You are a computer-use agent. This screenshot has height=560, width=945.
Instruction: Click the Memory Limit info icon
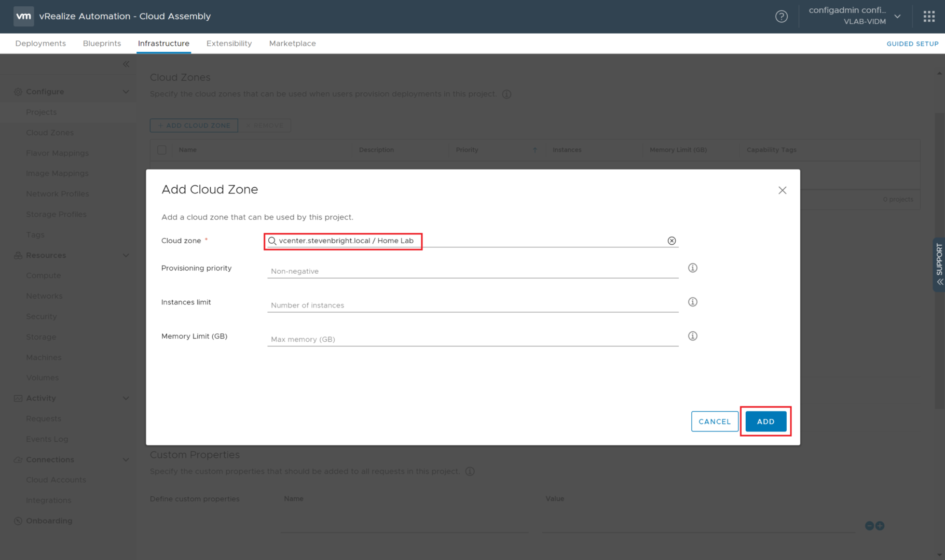click(692, 336)
